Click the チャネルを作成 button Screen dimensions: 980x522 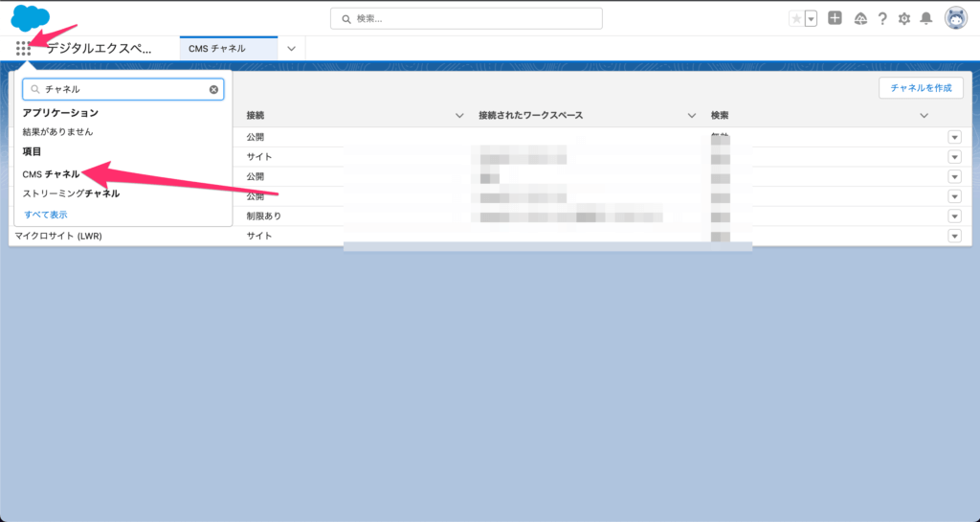(921, 88)
